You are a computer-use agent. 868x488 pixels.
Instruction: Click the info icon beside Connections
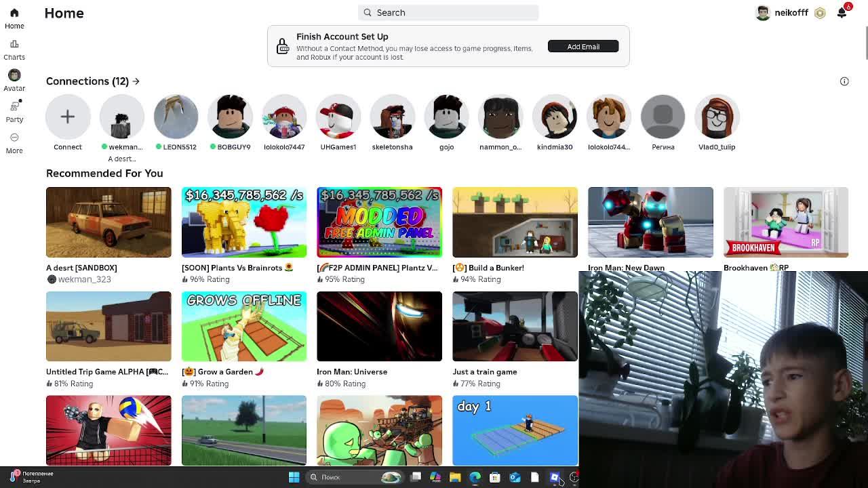click(x=844, y=81)
